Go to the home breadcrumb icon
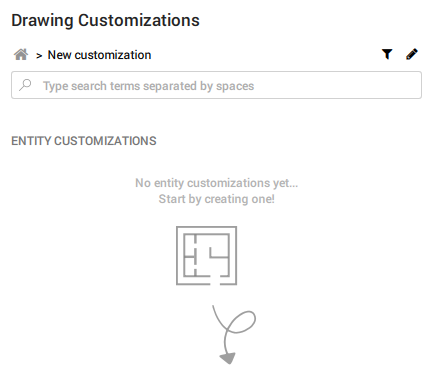This screenshot has height=384, width=430. pos(21,54)
